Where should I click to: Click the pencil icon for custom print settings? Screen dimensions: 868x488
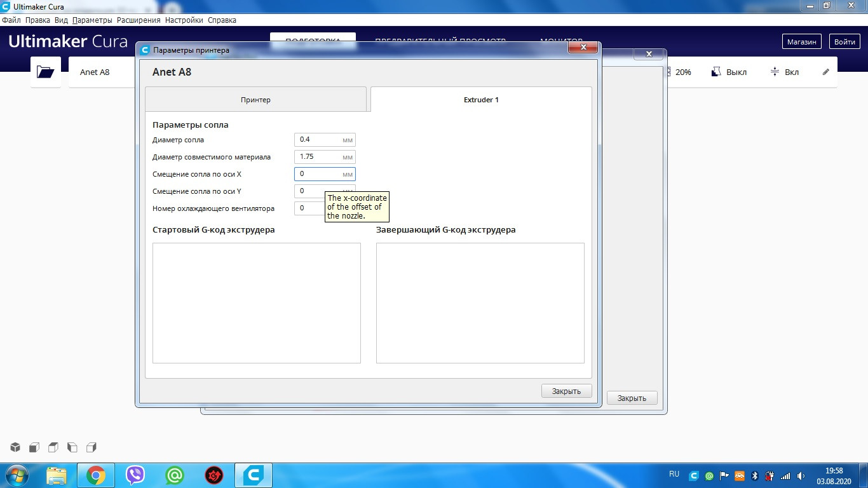(x=826, y=72)
